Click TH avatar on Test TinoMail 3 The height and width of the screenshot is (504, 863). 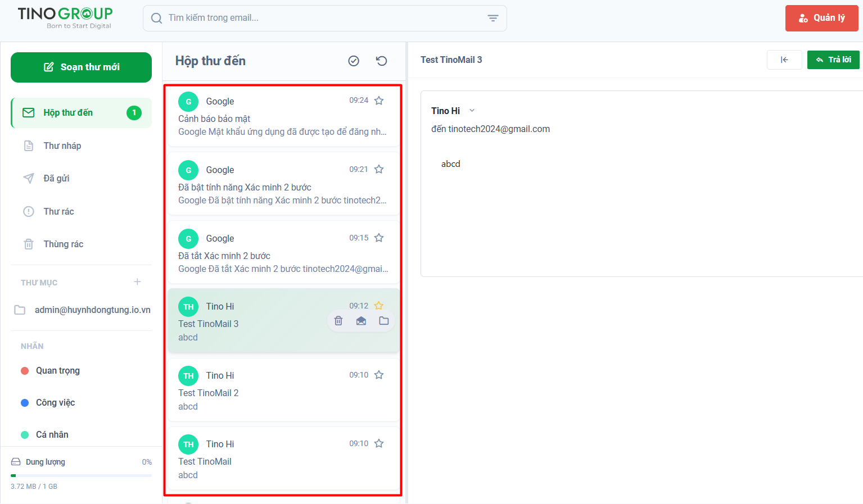(188, 307)
